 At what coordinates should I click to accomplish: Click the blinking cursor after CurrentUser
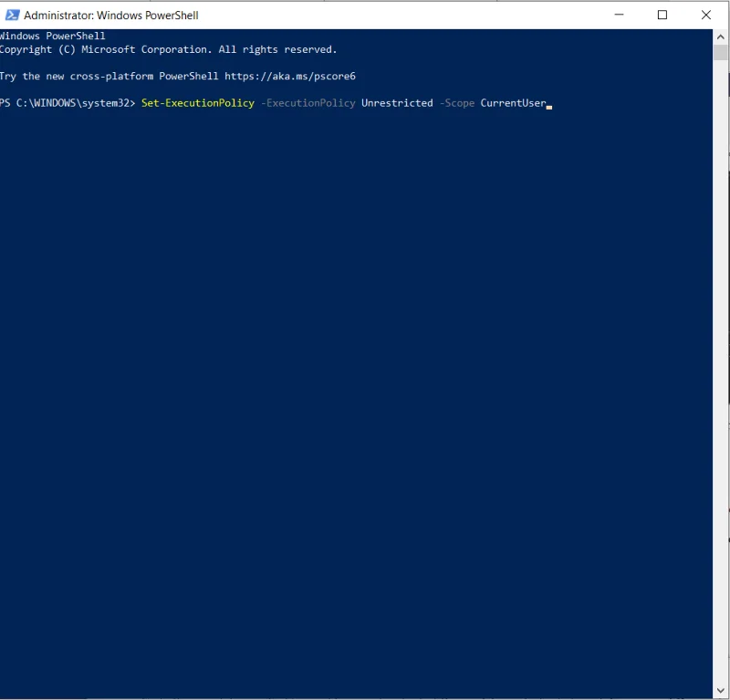click(547, 105)
